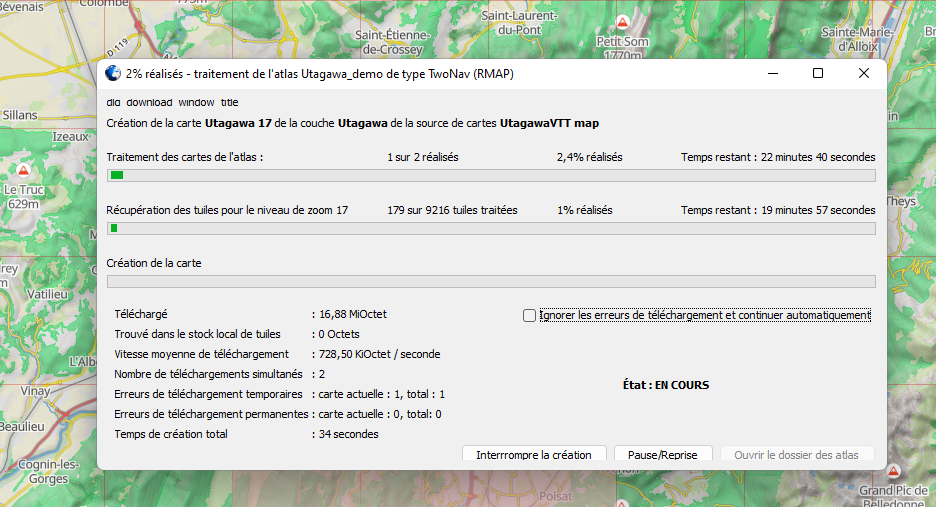Screen dimensions: 936x507
Task: Click the Sainte-Marie-d'Alloix map label
Action: pyautogui.click(x=858, y=39)
